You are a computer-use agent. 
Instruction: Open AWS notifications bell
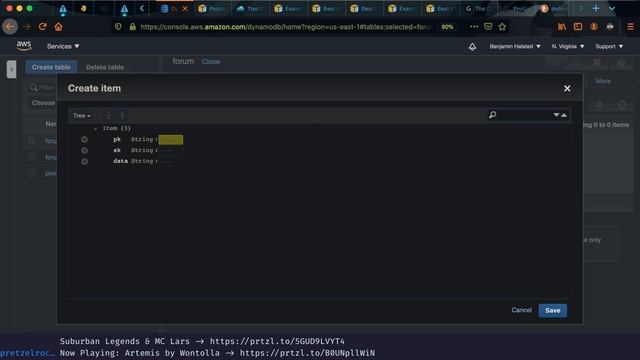(472, 47)
